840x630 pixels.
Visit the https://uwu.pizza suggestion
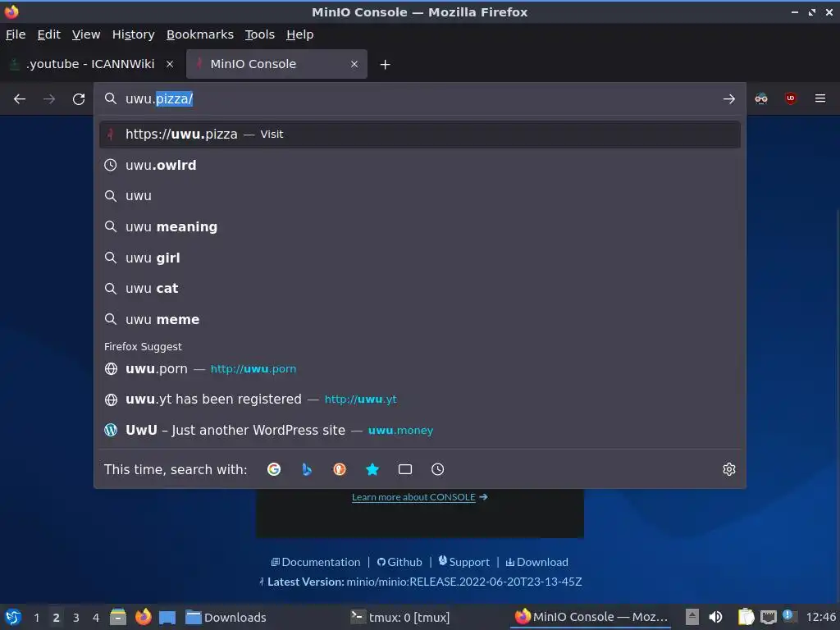[x=419, y=135]
